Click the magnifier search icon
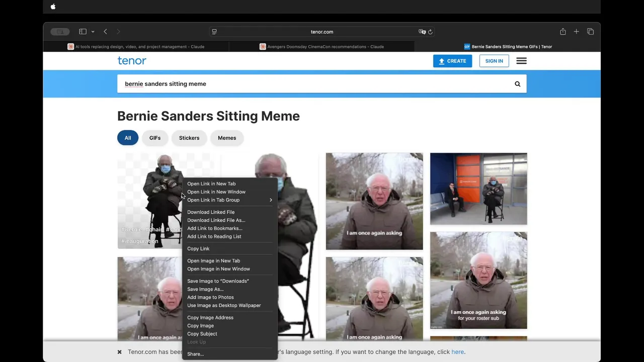 [517, 84]
